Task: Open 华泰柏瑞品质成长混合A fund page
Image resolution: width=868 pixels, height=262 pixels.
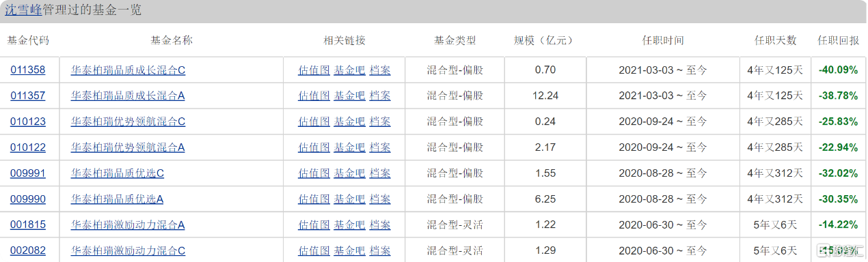Action: (128, 96)
